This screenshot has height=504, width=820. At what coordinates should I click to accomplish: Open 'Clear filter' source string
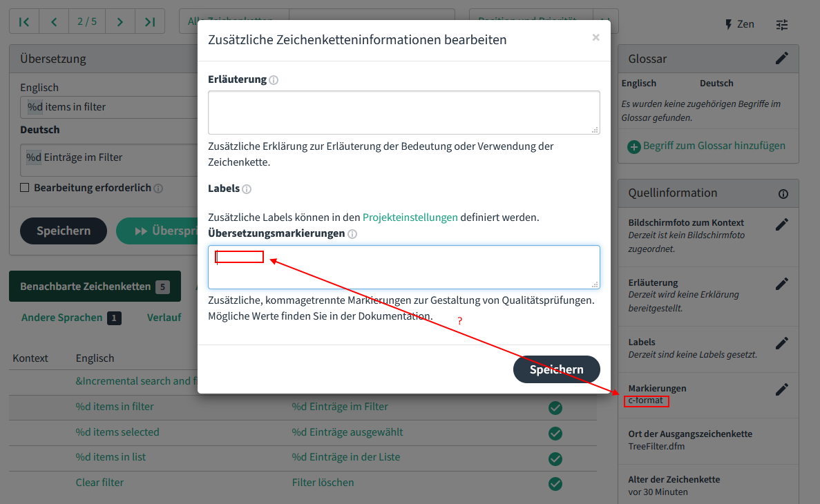click(99, 482)
